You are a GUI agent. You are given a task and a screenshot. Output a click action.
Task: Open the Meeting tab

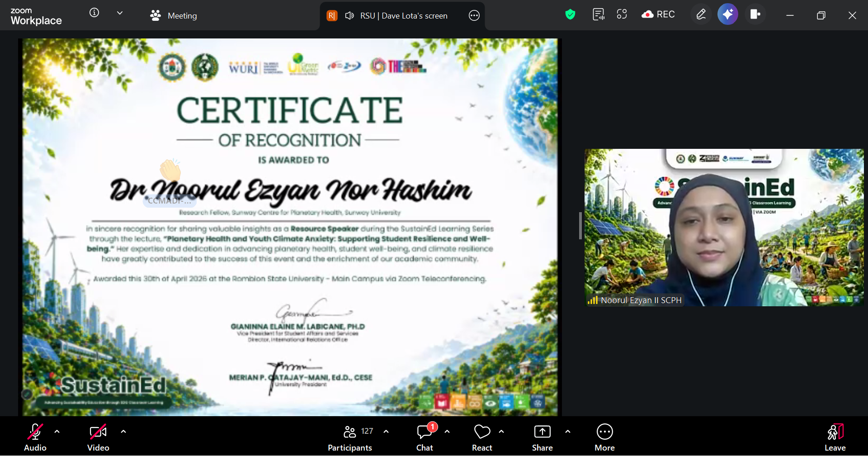(x=174, y=16)
